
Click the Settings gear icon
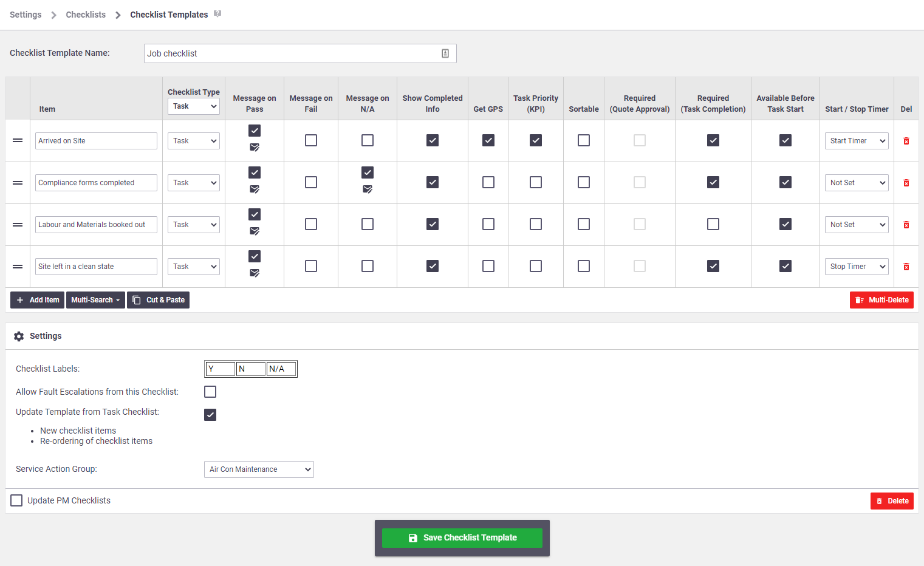[x=19, y=336]
